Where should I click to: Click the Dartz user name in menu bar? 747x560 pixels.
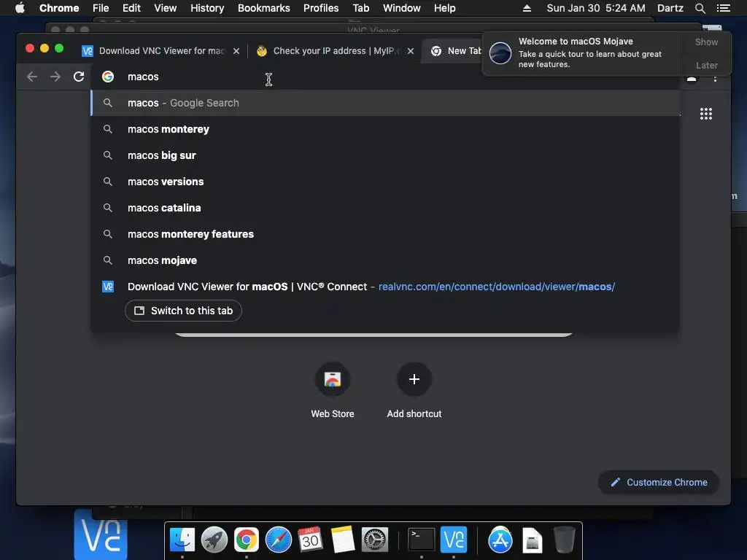tap(670, 8)
